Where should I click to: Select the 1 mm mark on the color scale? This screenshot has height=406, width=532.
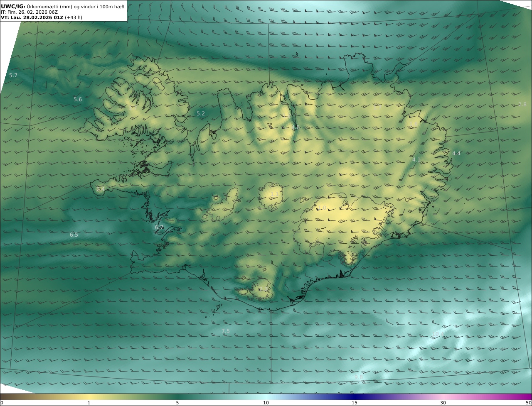click(89, 403)
